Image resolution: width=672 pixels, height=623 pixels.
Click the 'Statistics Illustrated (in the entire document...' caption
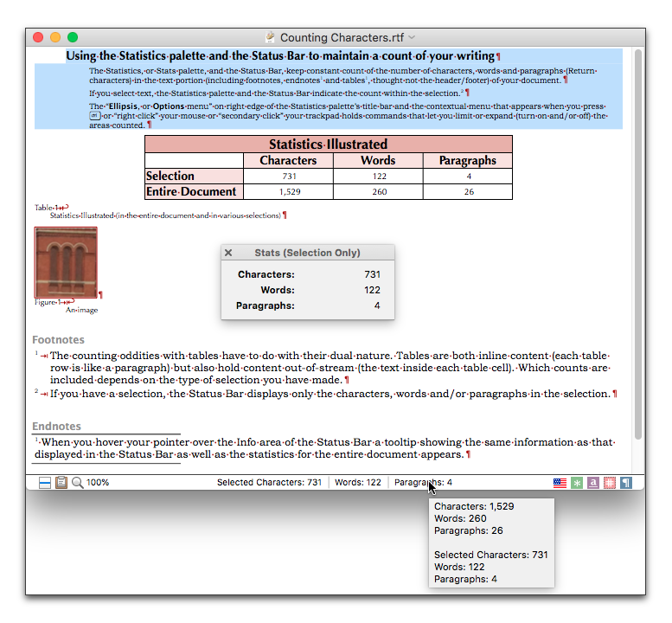click(165, 215)
